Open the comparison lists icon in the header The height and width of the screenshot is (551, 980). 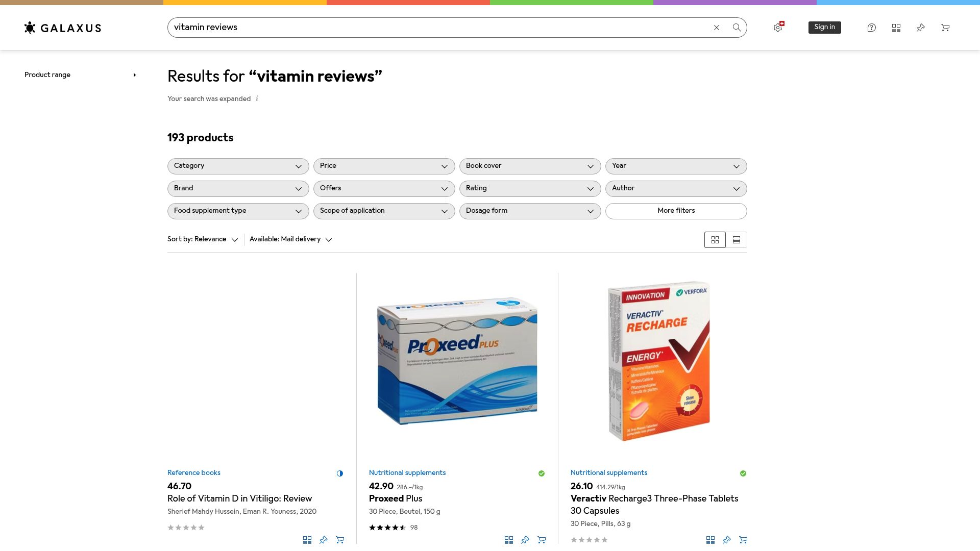coord(896,28)
